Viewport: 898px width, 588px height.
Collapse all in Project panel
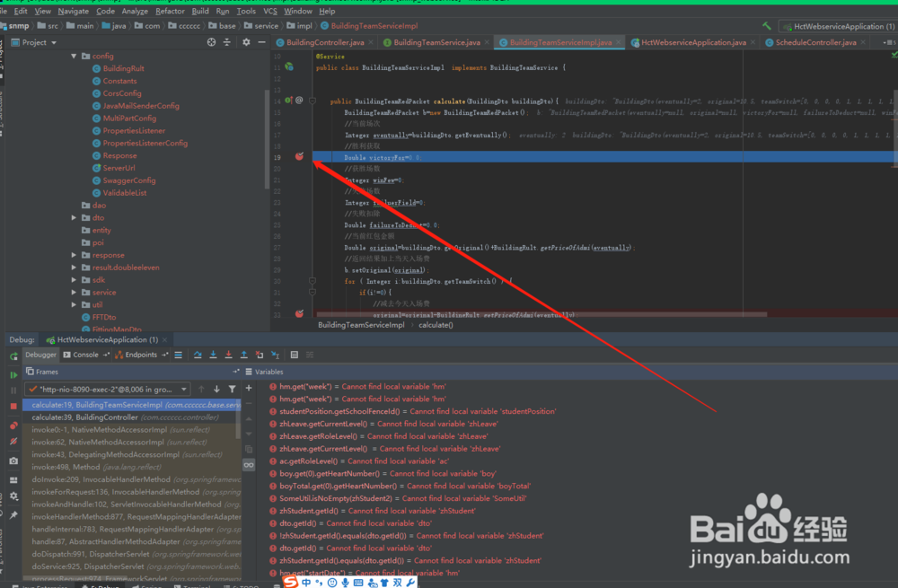(227, 42)
